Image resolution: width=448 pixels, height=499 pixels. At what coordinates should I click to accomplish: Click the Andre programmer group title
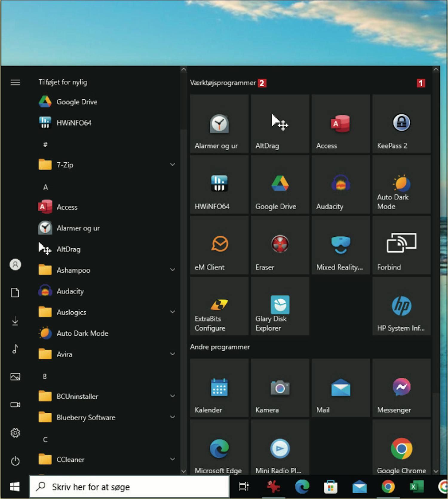[x=220, y=347]
